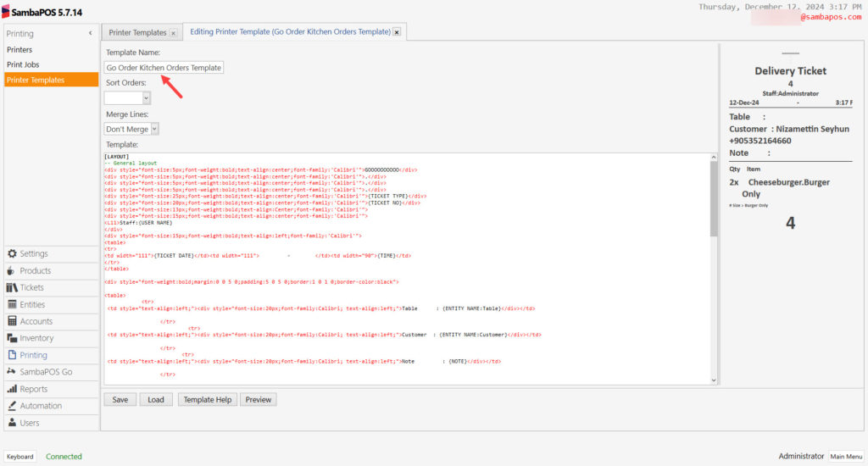
Task: Open Template Help
Action: click(208, 400)
